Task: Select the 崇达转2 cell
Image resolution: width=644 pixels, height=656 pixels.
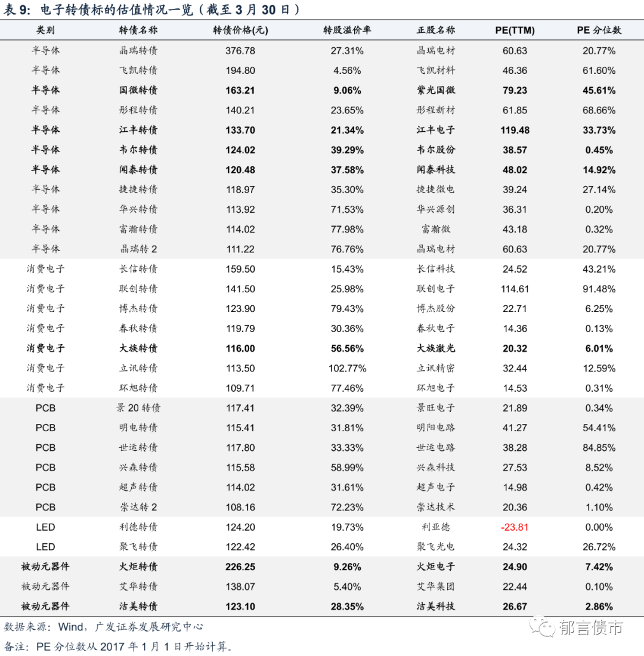Action: coord(138,507)
